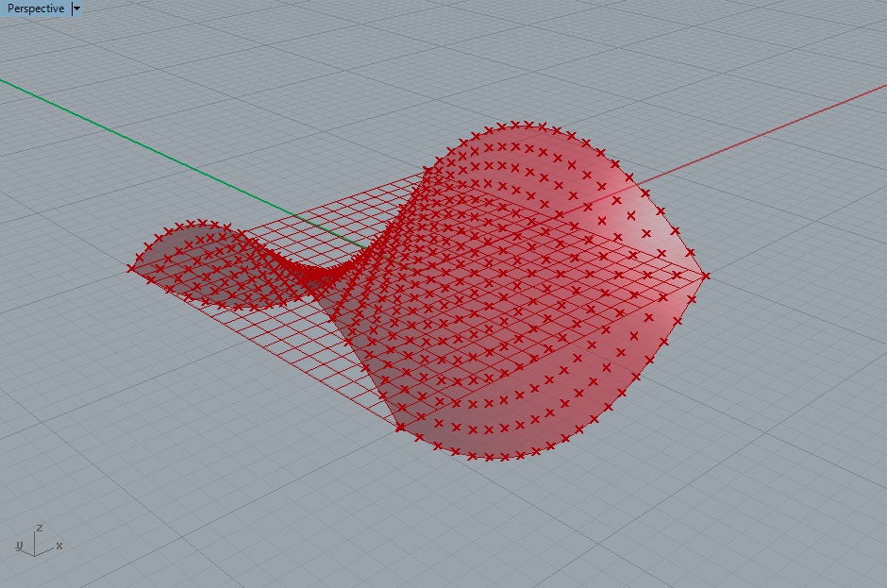Open the Perspective viewport dropdown arrow

tap(77, 8)
